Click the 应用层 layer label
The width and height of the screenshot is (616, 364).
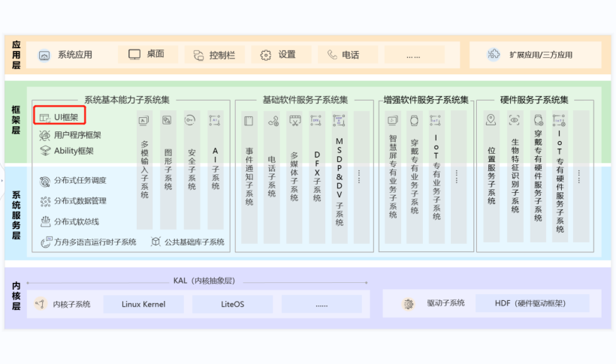[16, 55]
